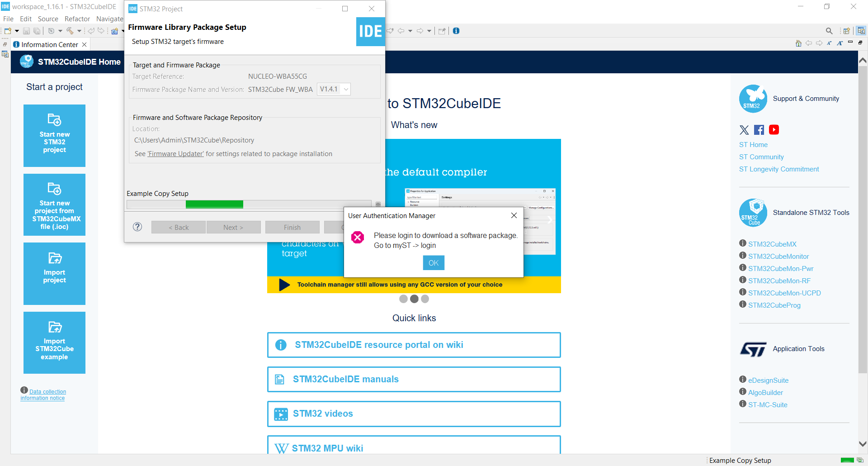
Task: Select the C/C++ perspective icon
Action: (861, 30)
